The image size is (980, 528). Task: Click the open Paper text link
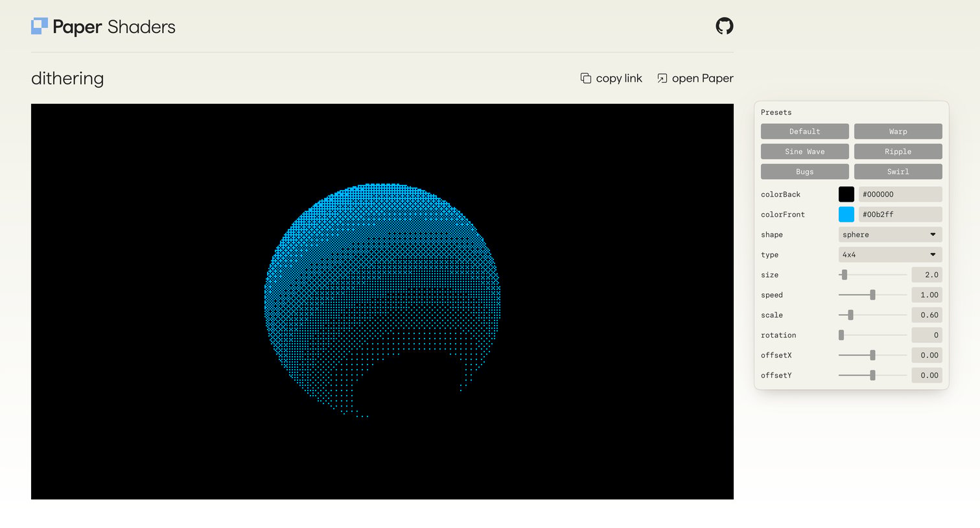(x=703, y=78)
